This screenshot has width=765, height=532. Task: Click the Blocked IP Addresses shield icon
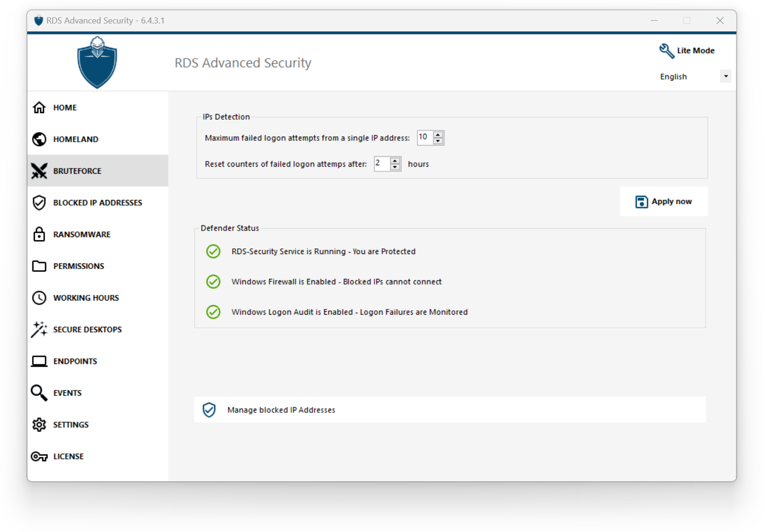point(39,202)
